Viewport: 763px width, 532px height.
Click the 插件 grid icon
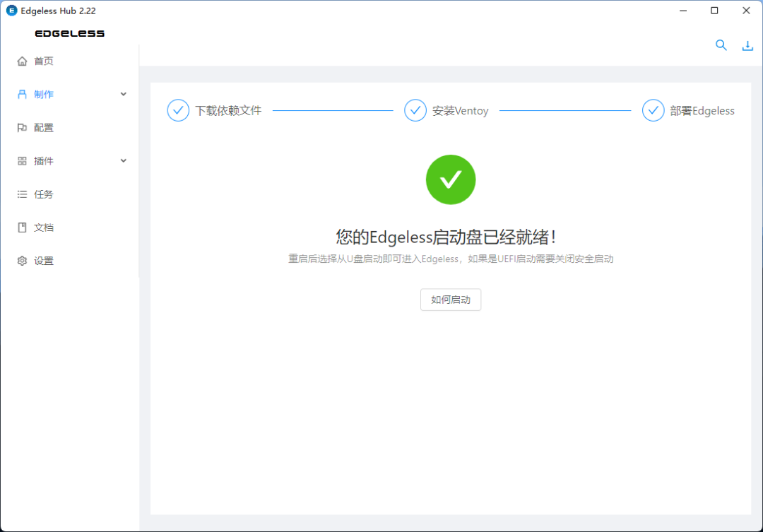[22, 160]
